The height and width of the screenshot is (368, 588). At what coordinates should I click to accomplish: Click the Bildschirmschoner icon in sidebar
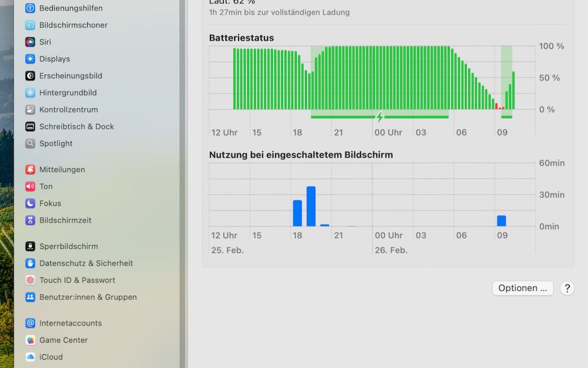point(30,25)
